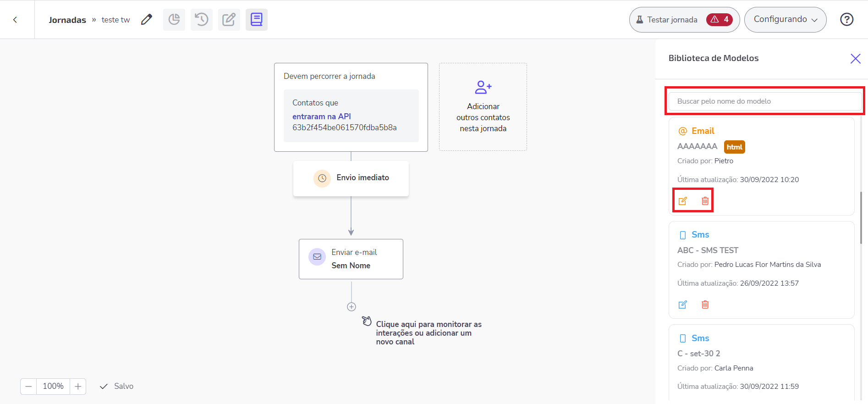Click the pencil icon to rename journey
The width and height of the screenshot is (868, 404).
[x=147, y=20]
